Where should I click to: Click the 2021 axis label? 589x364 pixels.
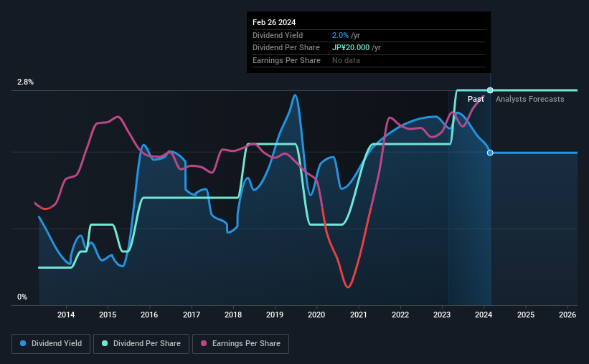coord(359,315)
